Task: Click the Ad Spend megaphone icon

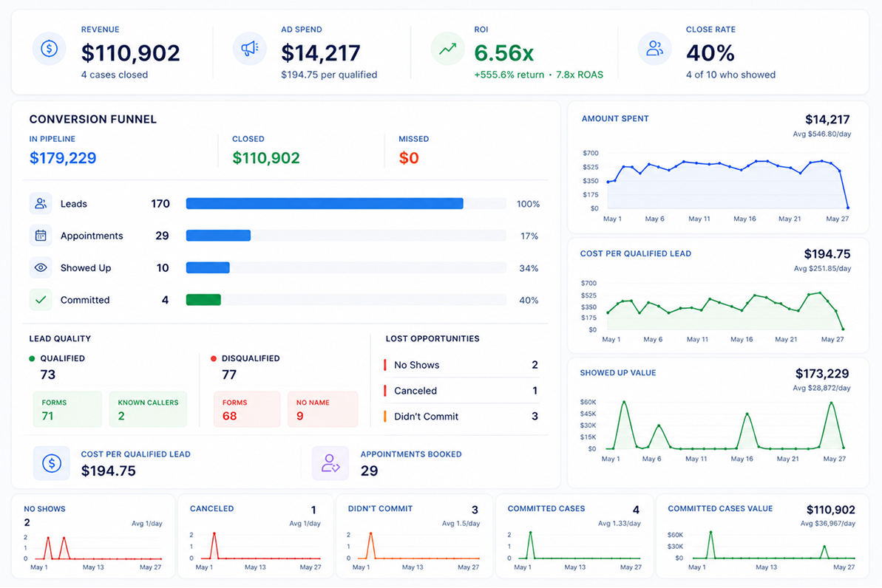Action: pos(250,49)
